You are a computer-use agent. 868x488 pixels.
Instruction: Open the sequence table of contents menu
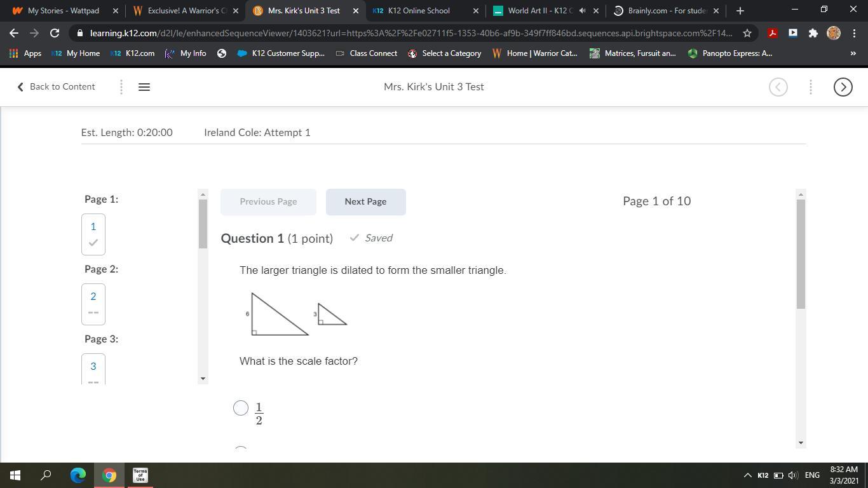tap(144, 87)
